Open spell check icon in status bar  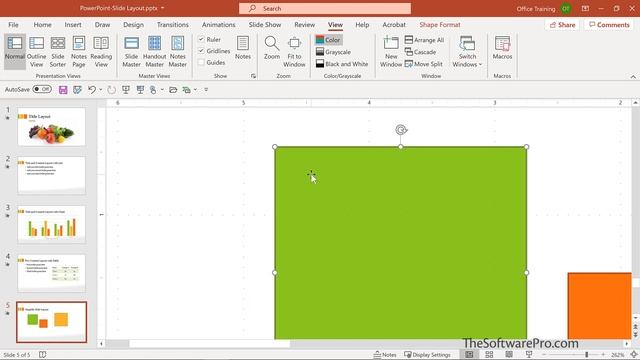click(x=42, y=355)
